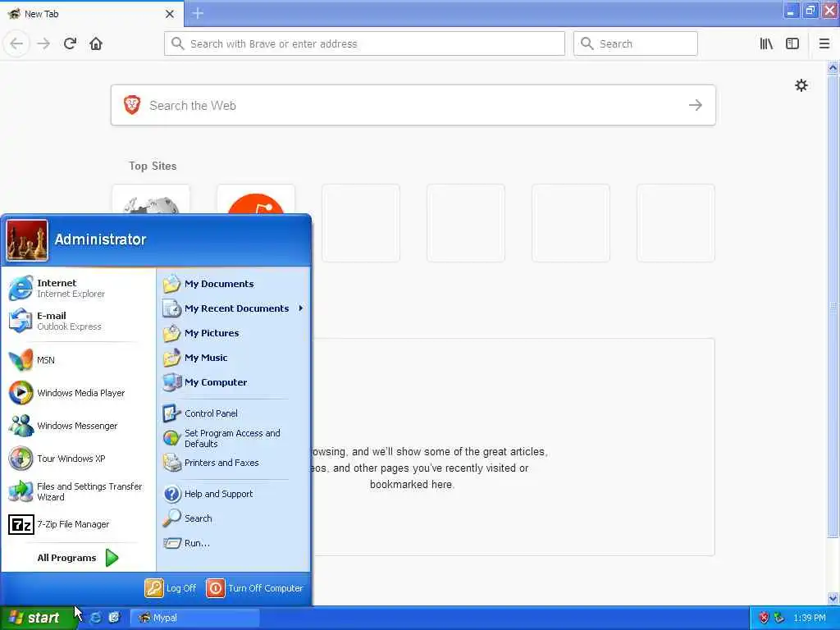The width and height of the screenshot is (840, 630).
Task: Open My Documents folder
Action: click(x=234, y=284)
